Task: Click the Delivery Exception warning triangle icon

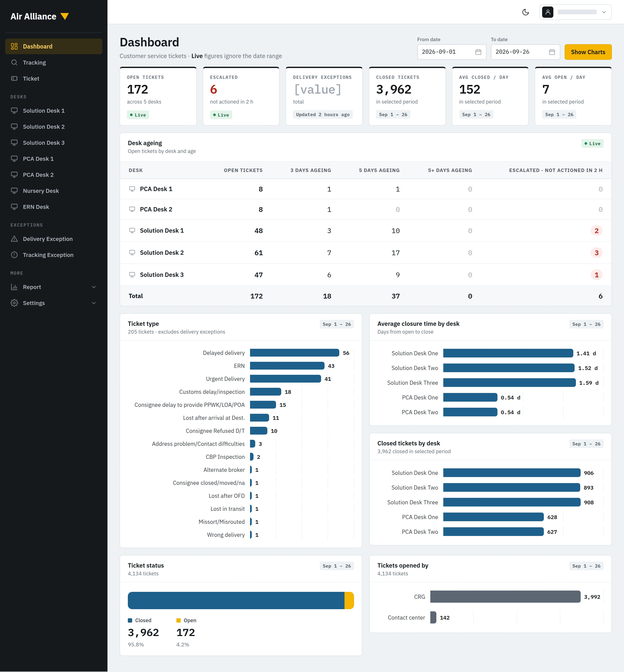Action: [14, 239]
